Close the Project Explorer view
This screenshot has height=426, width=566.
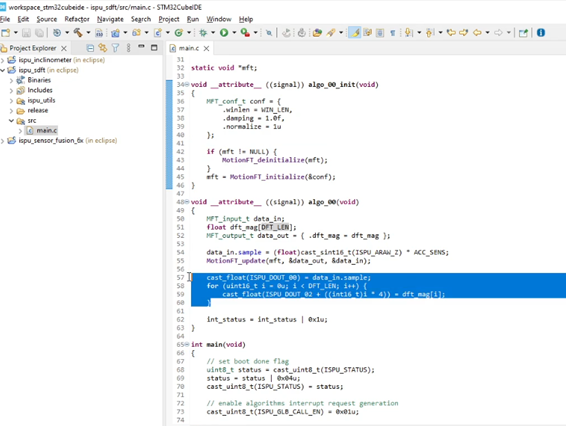coord(64,48)
